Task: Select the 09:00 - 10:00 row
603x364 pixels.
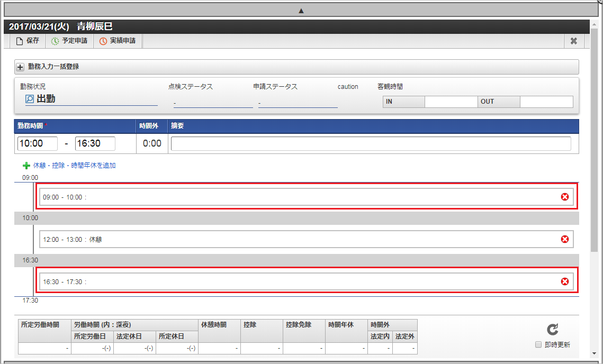Action: (307, 197)
